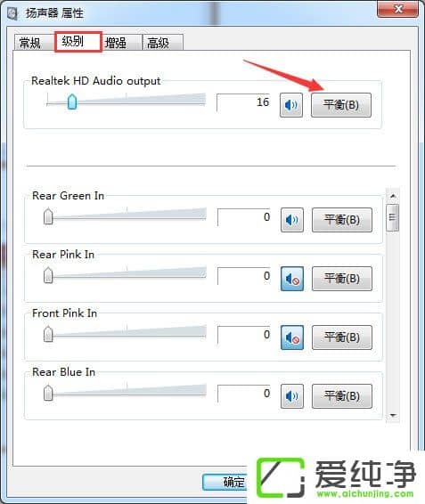Open balance settings for Rear Pink In
425x504 pixels.
click(x=342, y=279)
